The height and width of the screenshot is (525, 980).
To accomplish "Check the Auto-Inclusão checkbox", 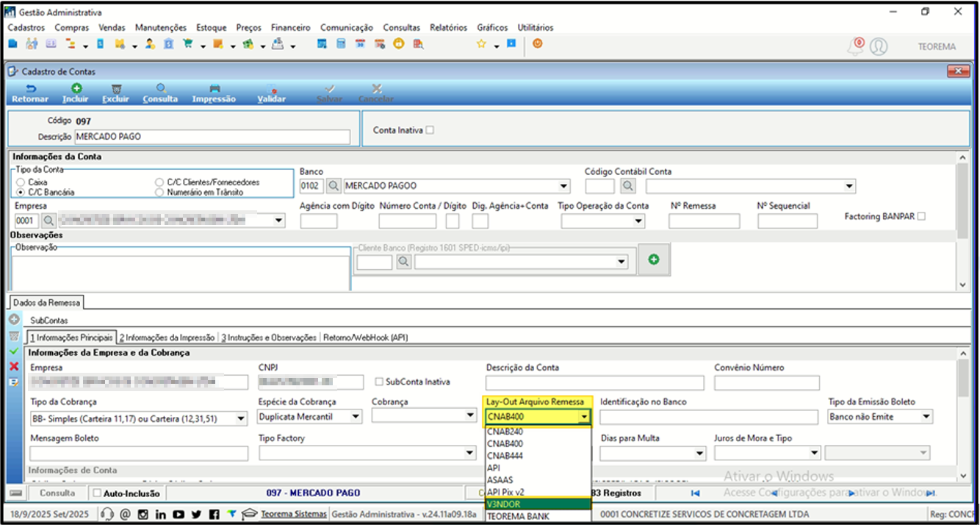I will click(97, 493).
